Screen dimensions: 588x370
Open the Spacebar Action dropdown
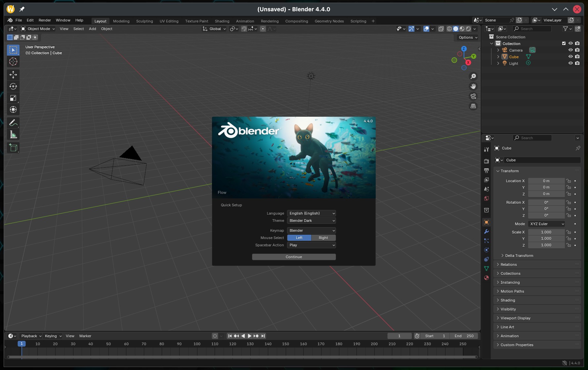click(312, 245)
